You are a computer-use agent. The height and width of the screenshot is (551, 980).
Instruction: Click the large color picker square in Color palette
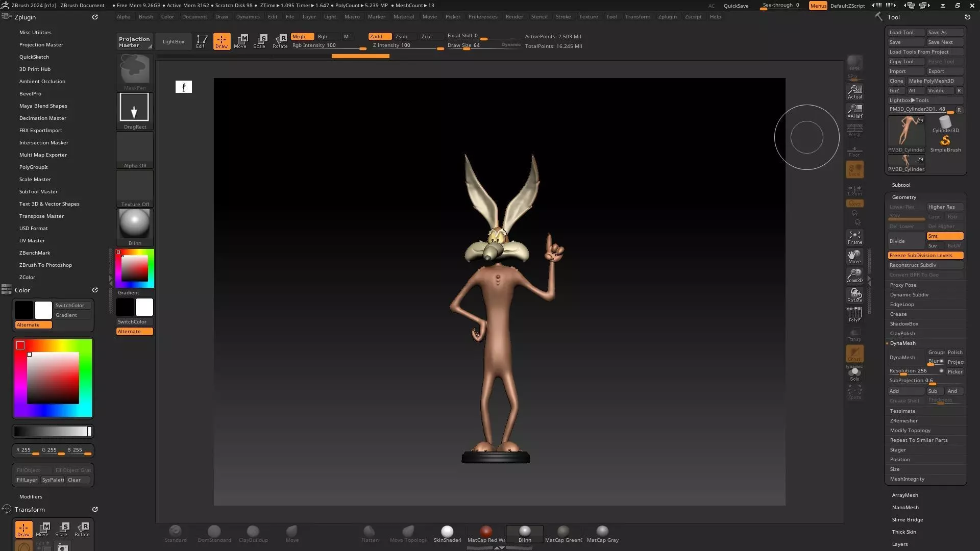click(x=53, y=378)
